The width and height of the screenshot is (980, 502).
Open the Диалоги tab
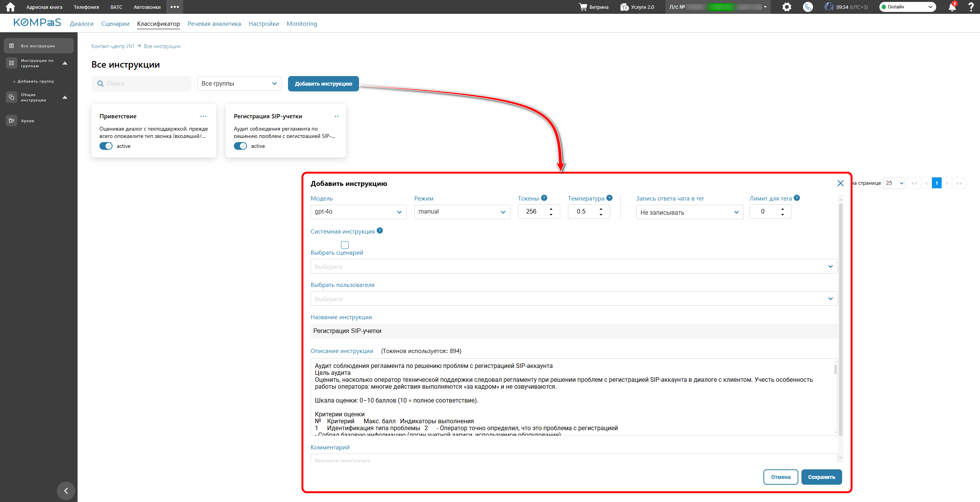(81, 24)
